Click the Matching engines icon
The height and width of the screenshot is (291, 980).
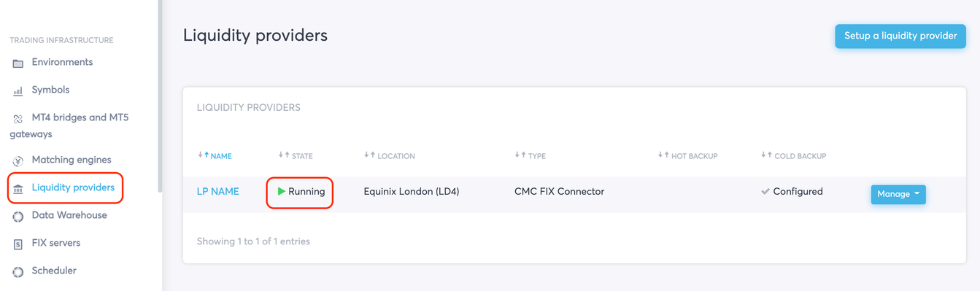(x=18, y=160)
